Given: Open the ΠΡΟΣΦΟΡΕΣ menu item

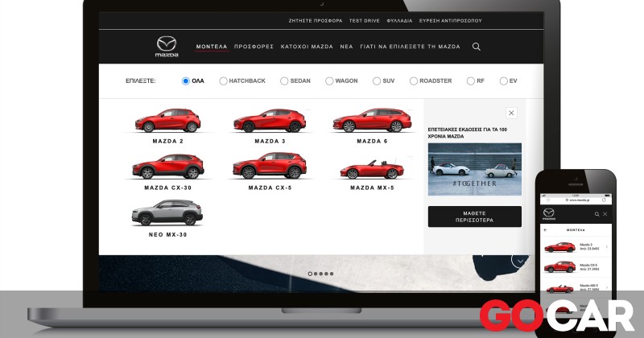Looking at the screenshot, I should point(254,47).
